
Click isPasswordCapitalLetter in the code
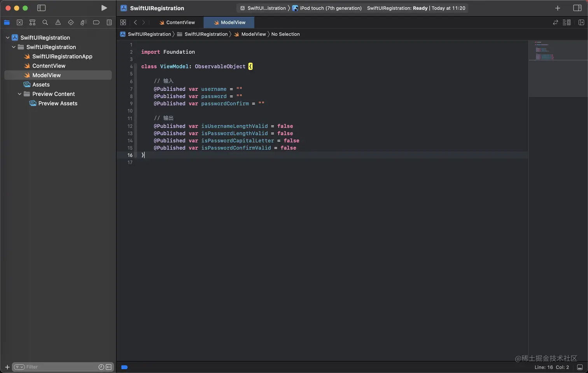(238, 141)
